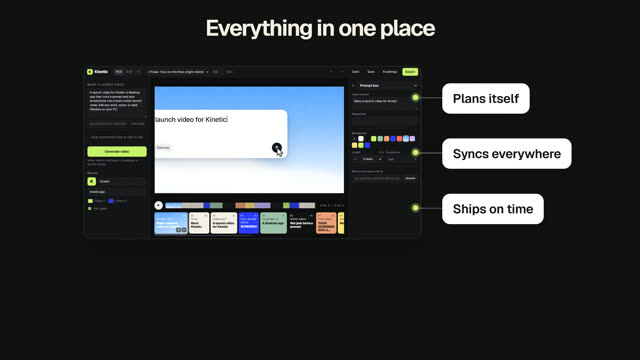
Task: Click the green Export button
Action: point(410,72)
